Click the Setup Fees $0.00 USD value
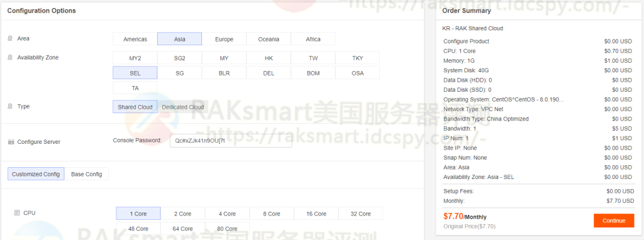This screenshot has height=240, width=644. tap(620, 191)
